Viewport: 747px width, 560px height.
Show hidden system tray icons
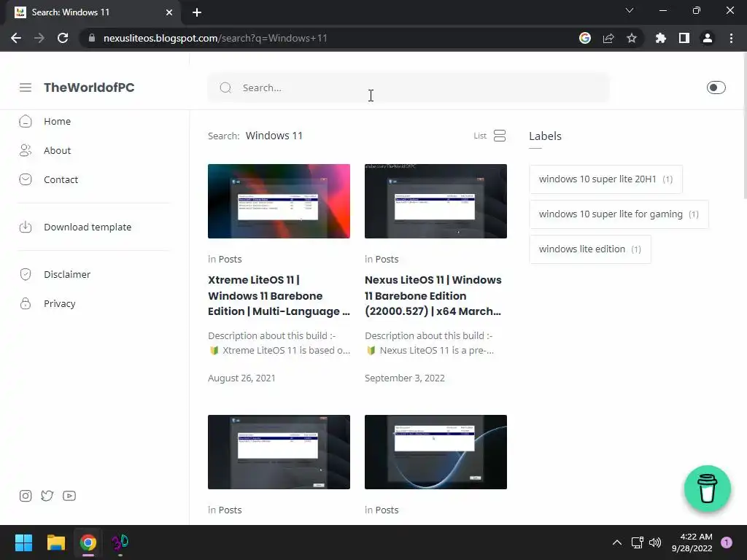[x=617, y=542]
